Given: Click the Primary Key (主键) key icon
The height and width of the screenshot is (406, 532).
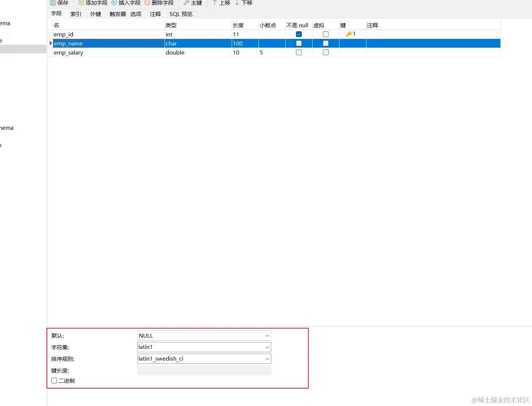Looking at the screenshot, I should pyautogui.click(x=187, y=3).
